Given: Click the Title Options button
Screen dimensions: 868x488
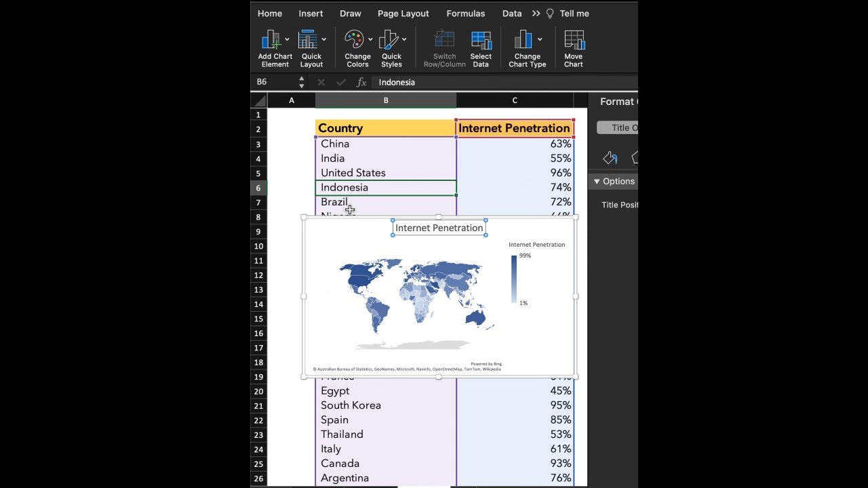Looking at the screenshot, I should [617, 127].
